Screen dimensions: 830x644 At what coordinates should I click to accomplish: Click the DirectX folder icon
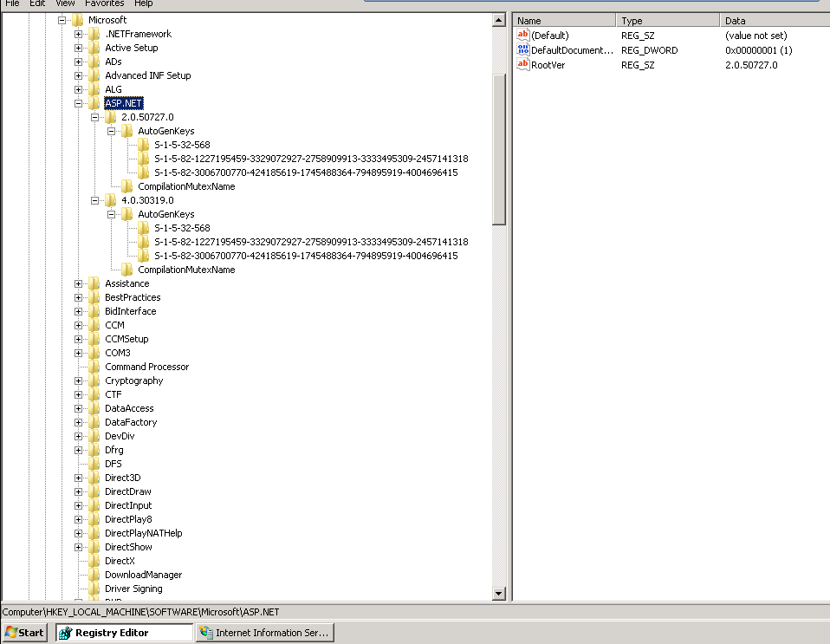(x=94, y=561)
